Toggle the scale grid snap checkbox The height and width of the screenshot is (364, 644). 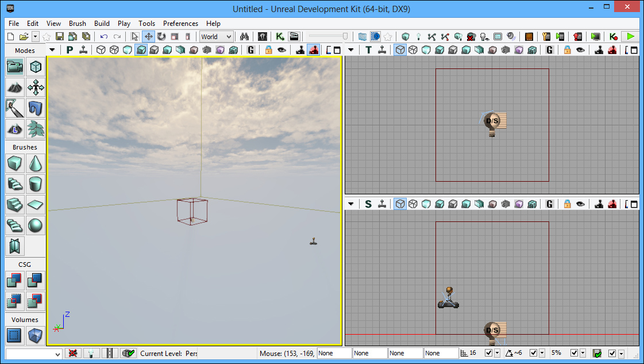point(573,353)
